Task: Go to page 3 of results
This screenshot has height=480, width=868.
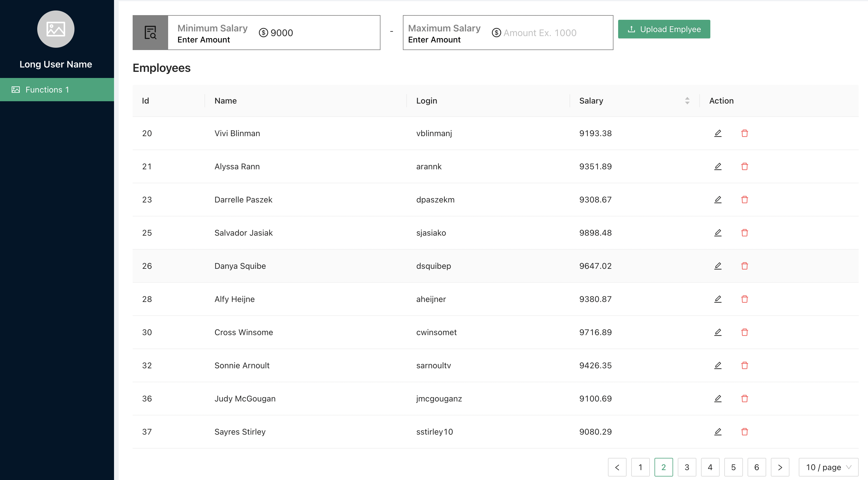Action: tap(687, 467)
